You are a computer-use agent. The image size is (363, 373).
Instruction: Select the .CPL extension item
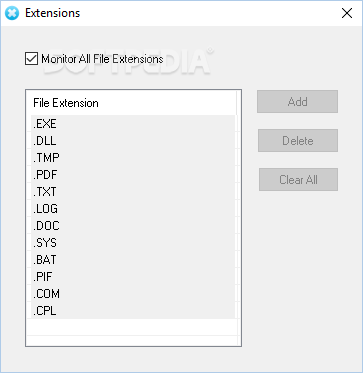133,311
